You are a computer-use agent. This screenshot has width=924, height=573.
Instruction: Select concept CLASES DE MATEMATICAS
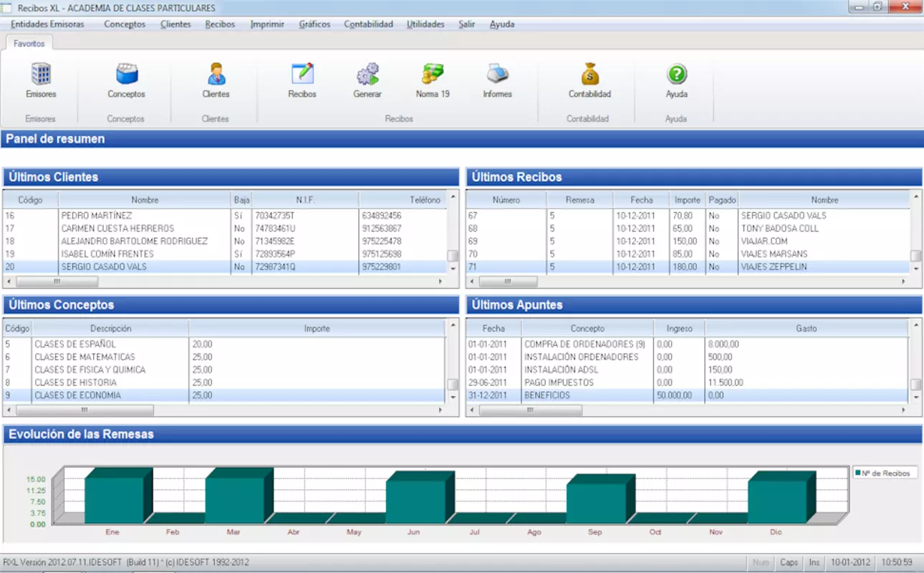225,357
